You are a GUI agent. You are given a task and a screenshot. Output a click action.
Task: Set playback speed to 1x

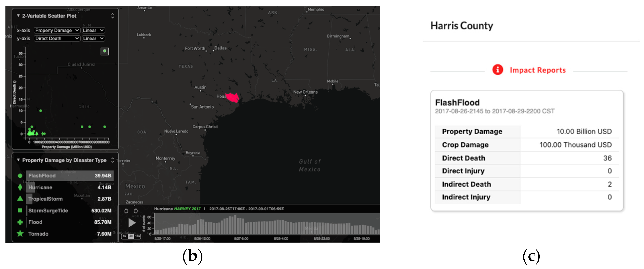124,236
